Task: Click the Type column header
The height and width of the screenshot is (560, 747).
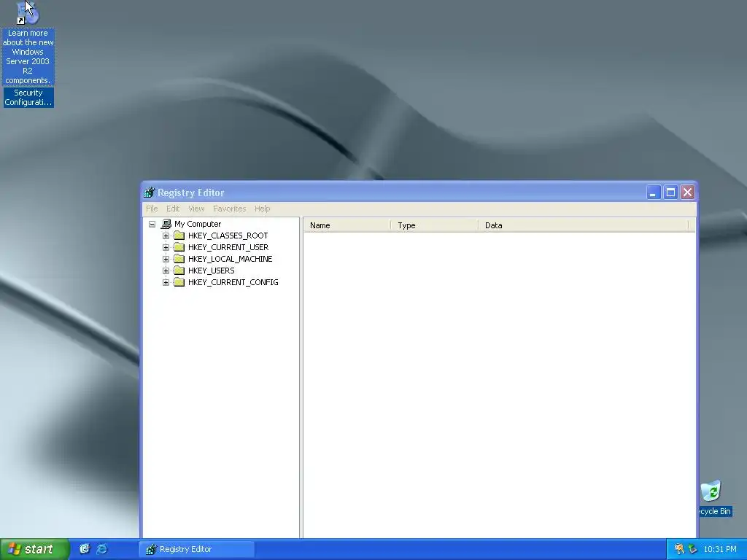Action: [434, 225]
